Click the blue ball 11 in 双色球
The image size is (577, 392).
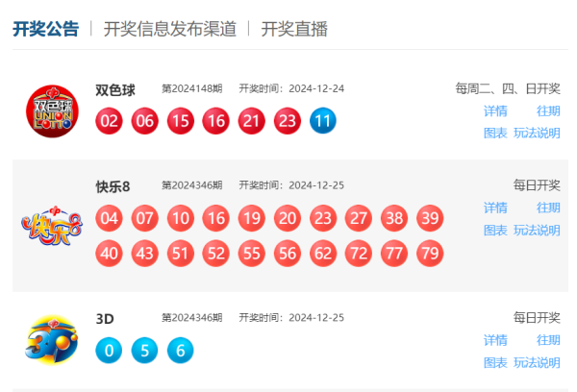[x=323, y=121]
